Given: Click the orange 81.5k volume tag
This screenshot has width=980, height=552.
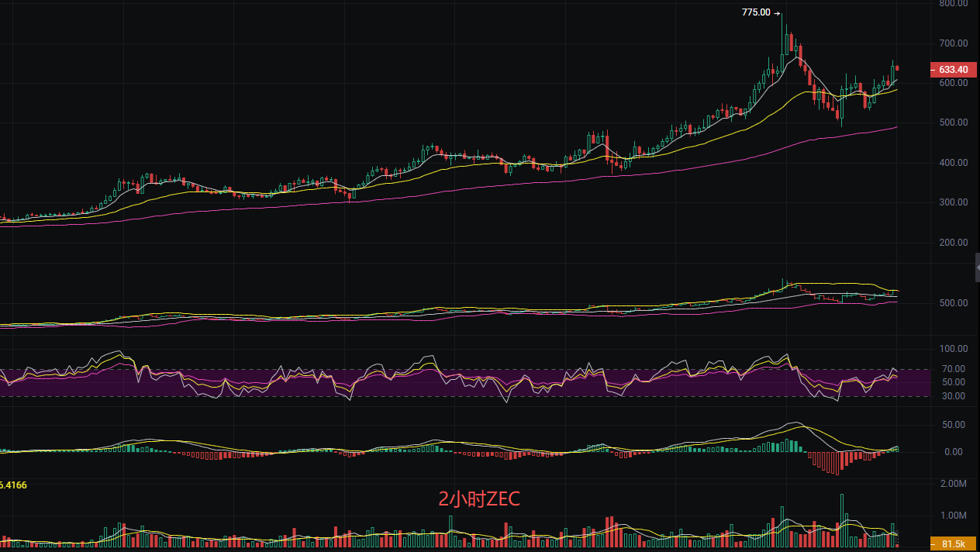Looking at the screenshot, I should click(952, 544).
